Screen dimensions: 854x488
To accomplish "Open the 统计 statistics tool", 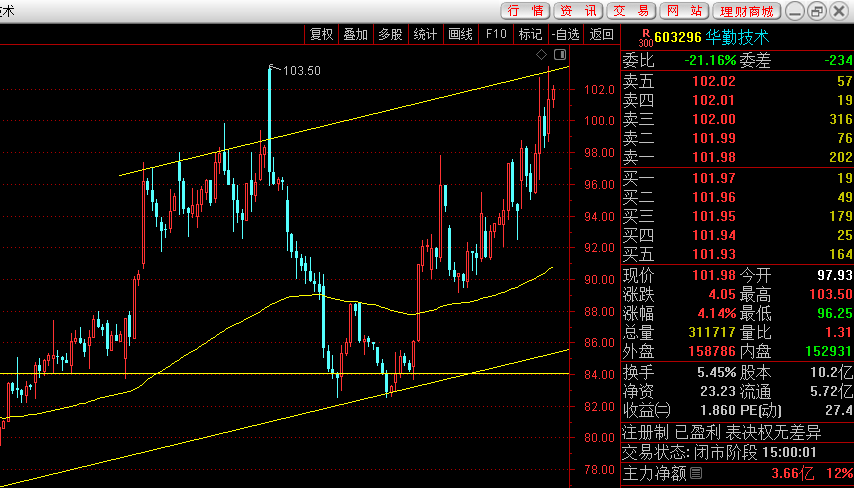I will click(x=425, y=34).
